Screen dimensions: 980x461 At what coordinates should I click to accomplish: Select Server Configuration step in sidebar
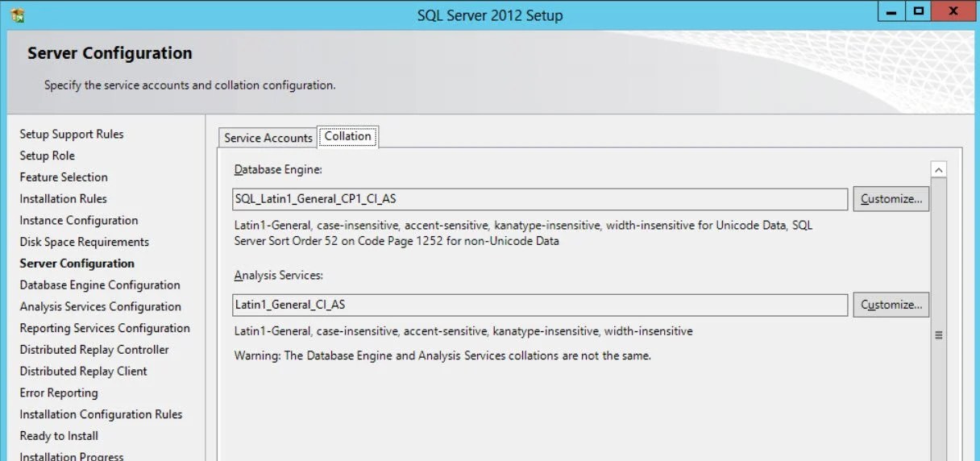tap(77, 264)
